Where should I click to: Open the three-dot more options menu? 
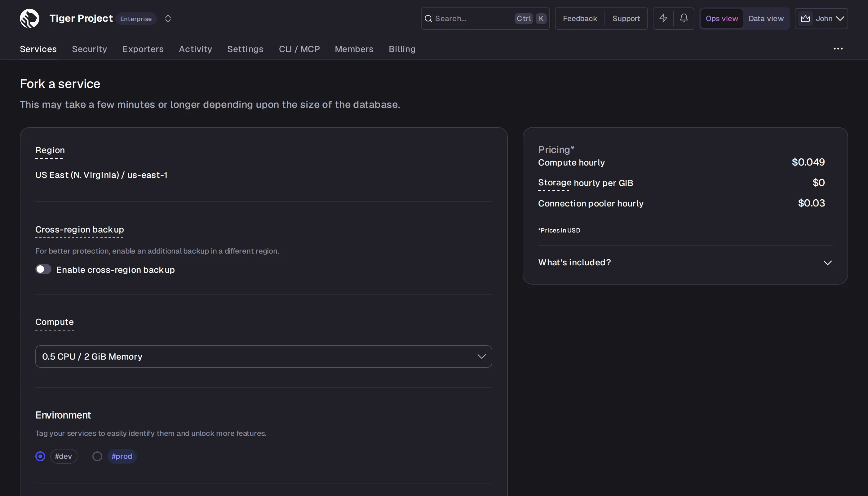point(838,49)
